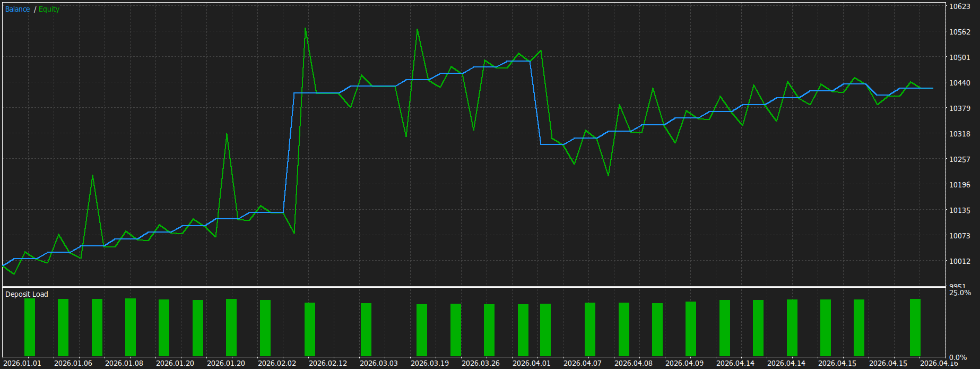The width and height of the screenshot is (980, 369).
Task: Select the Deposit Load panel title
Action: pyautogui.click(x=27, y=294)
